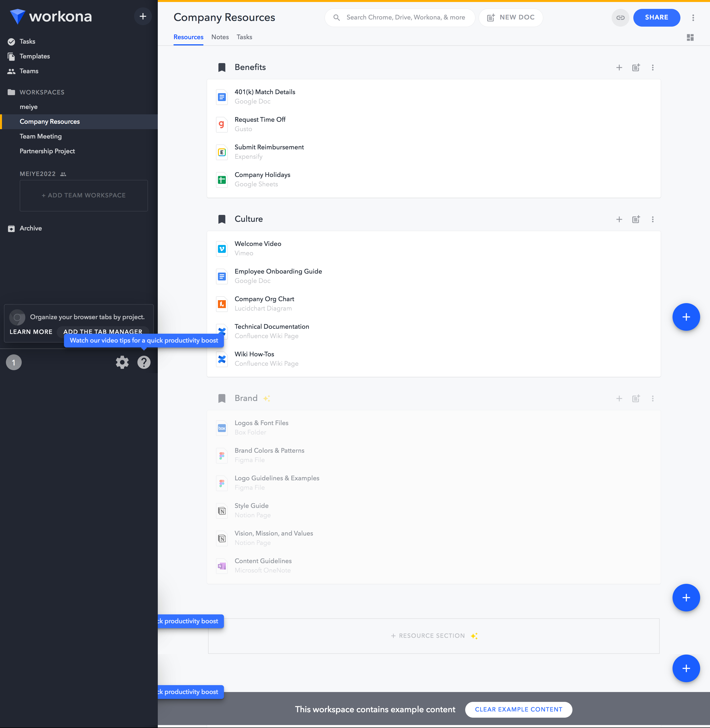Open Templates in the sidebar
The image size is (710, 728).
click(x=34, y=56)
